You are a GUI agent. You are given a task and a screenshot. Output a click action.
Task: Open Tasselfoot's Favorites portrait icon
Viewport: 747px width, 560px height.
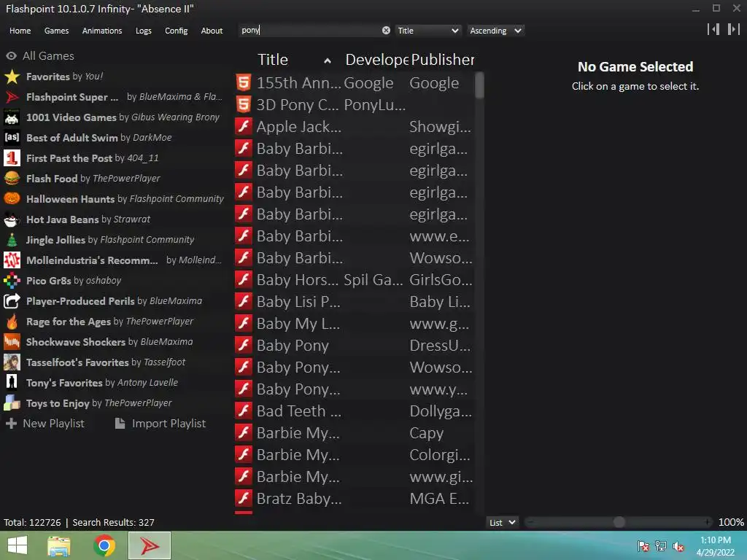tap(12, 362)
